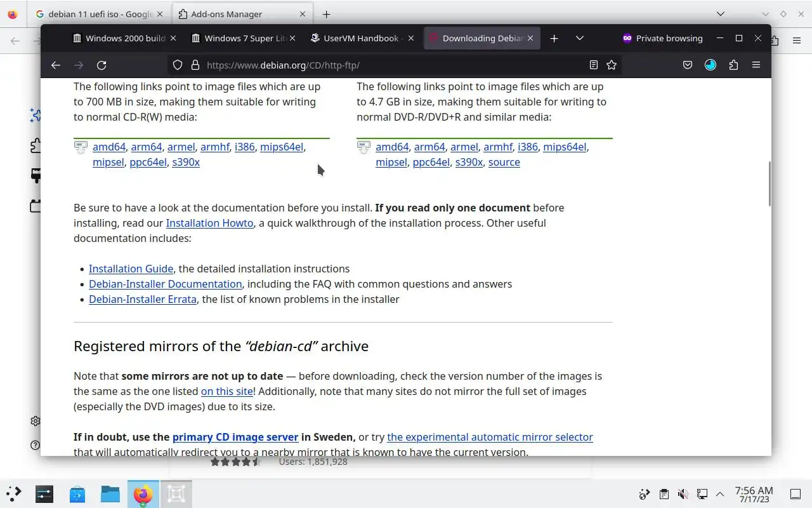Image resolution: width=812 pixels, height=508 pixels.
Task: Open mipsel link in the DVD list
Action: (x=391, y=162)
